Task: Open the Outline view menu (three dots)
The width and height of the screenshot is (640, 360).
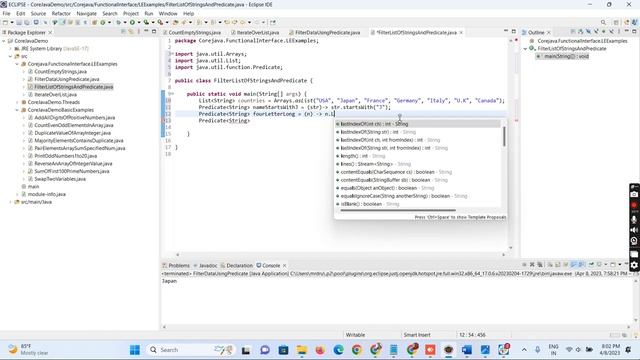Action: pos(619,32)
